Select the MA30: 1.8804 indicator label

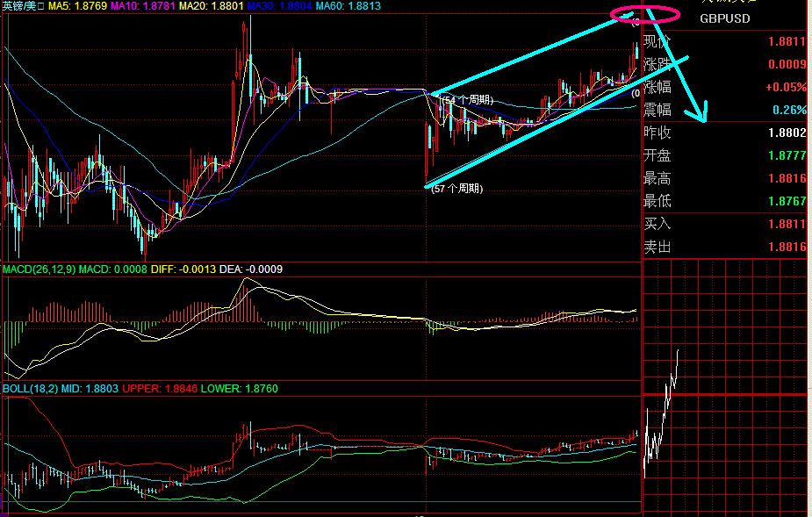[x=280, y=6]
